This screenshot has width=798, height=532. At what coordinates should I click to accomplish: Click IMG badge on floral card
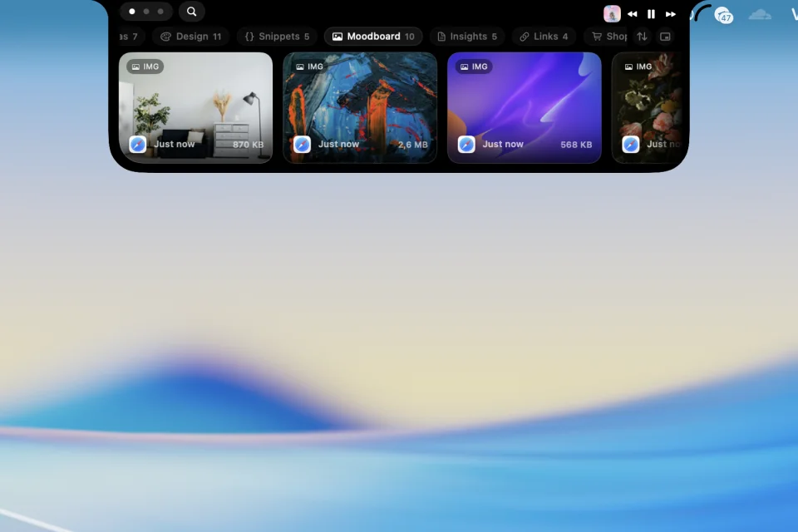pyautogui.click(x=638, y=66)
